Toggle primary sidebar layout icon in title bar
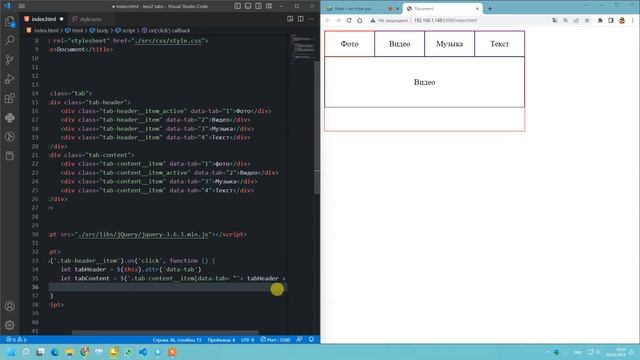The height and width of the screenshot is (360, 640). [x=238, y=6]
